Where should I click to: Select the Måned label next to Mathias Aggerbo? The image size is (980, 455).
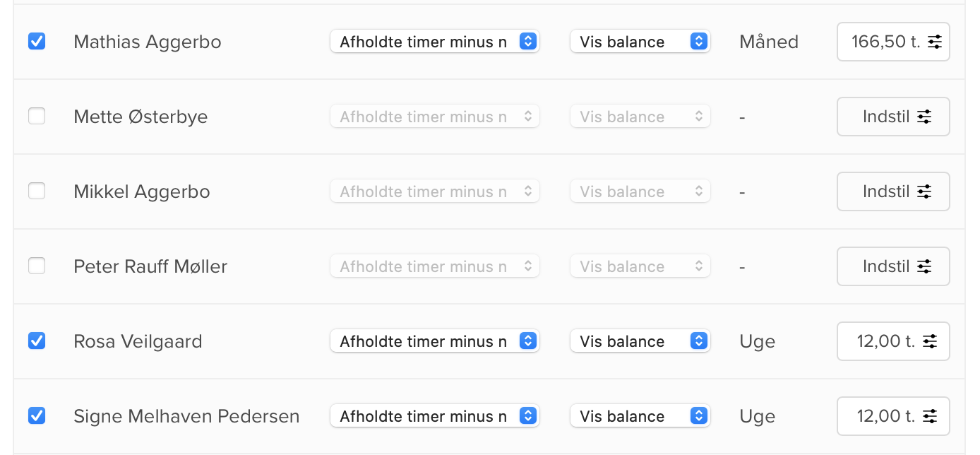tap(768, 42)
